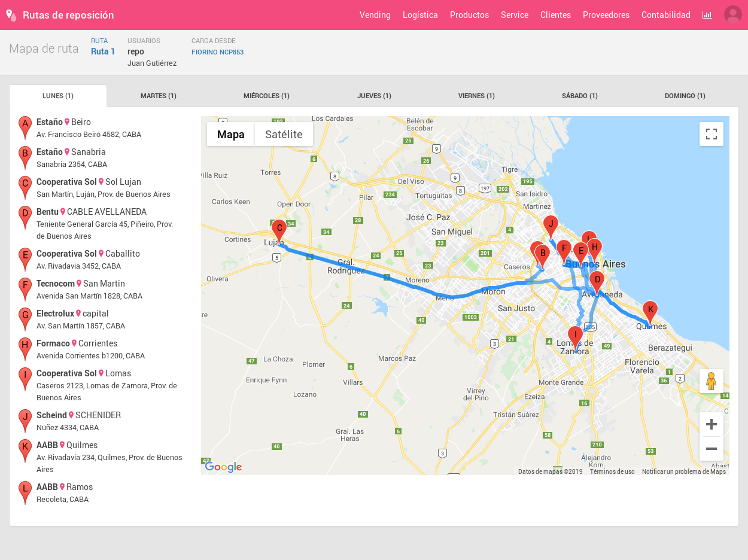
Task: Click the Street View pegman icon
Action: (711, 381)
